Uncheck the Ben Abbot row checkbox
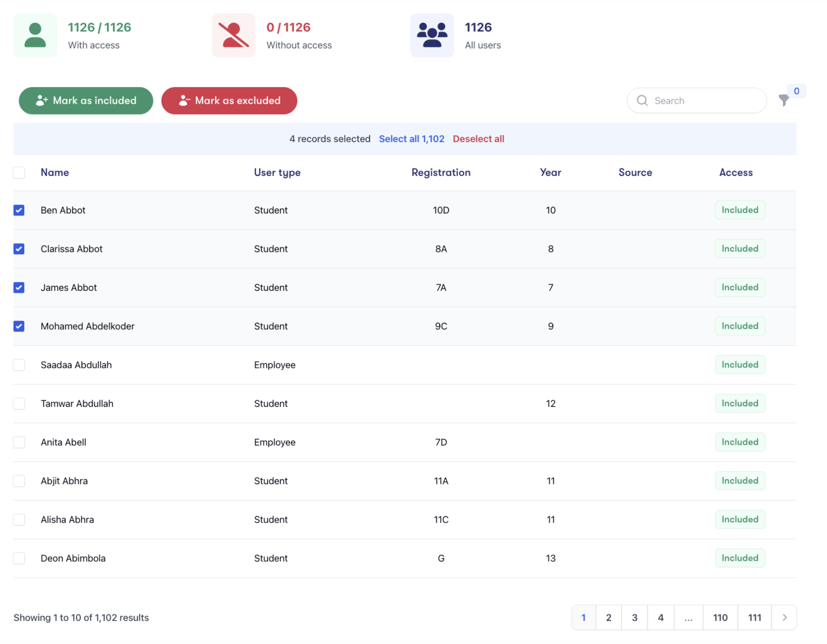Screen dimensions: 827x644 (x=19, y=210)
